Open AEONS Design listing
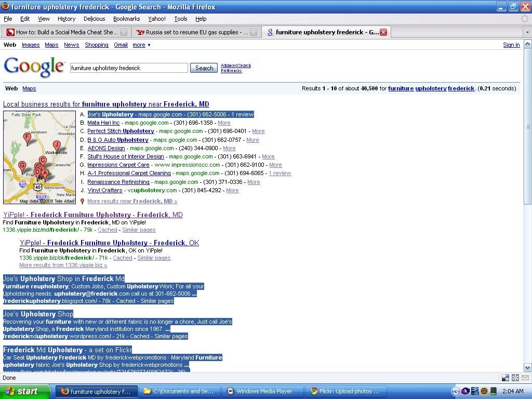This screenshot has width=532, height=399. (106, 148)
